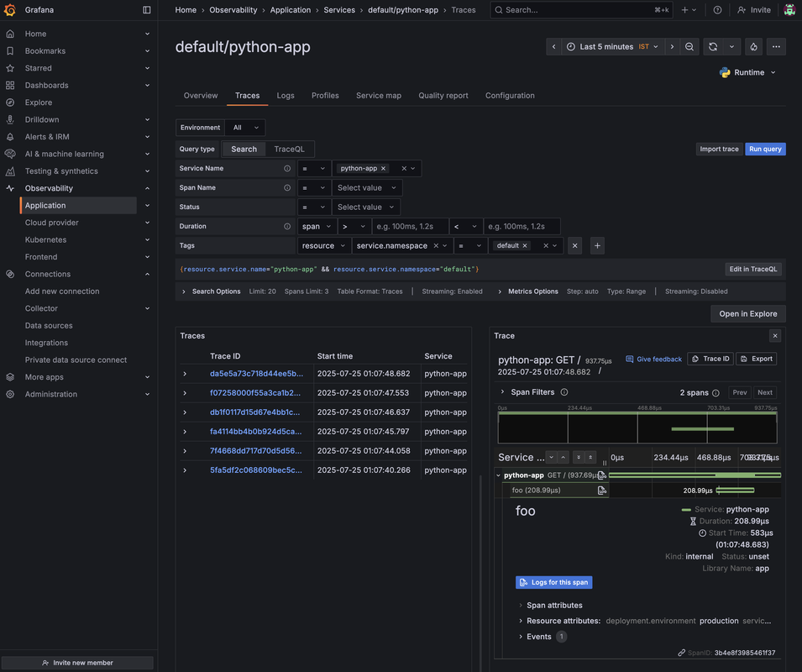This screenshot has height=672, width=802.
Task: Open the three-dots more actions menu
Action: click(776, 46)
